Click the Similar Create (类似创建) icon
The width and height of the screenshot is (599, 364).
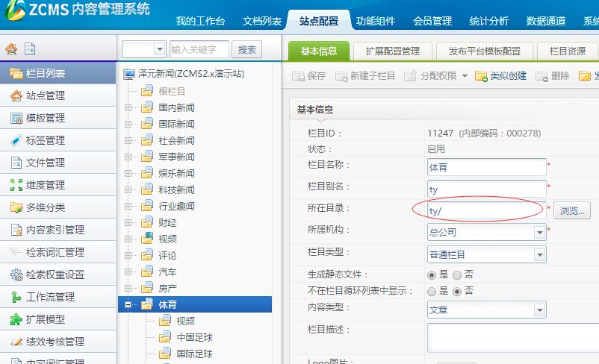[482, 76]
